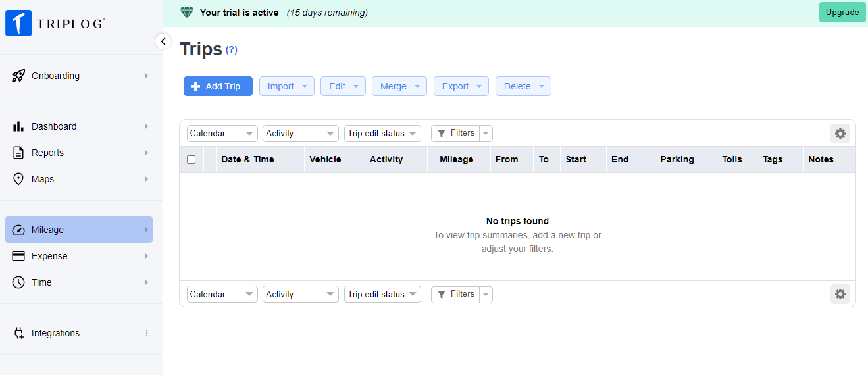The width and height of the screenshot is (868, 375).
Task: Open the Onboarding menu item
Action: 79,76
